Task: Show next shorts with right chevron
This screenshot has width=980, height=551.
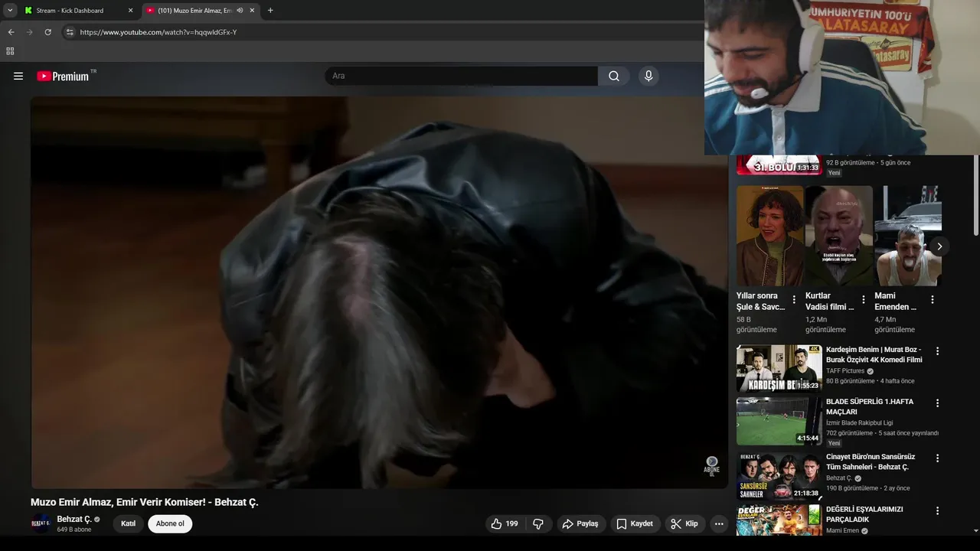Action: click(x=939, y=246)
